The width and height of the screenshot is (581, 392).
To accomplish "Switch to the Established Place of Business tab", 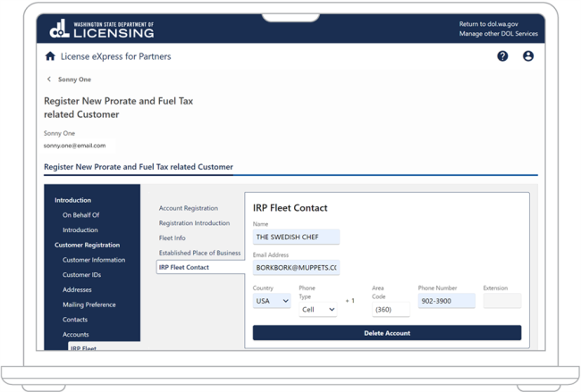I will 199,253.
